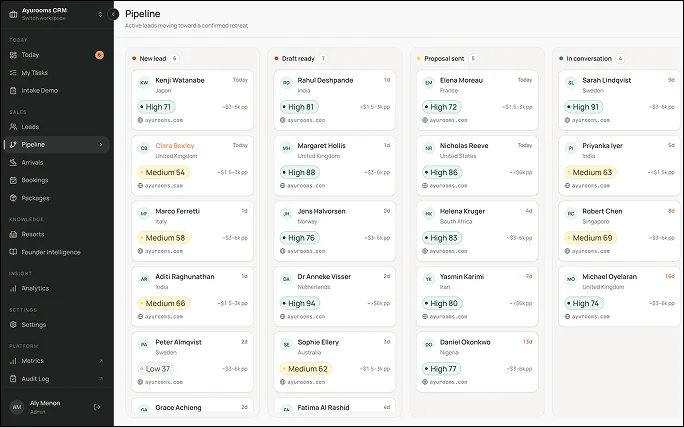Viewport: 684px width, 427px height.
Task: Click the Packages box icon
Action: [x=13, y=198]
